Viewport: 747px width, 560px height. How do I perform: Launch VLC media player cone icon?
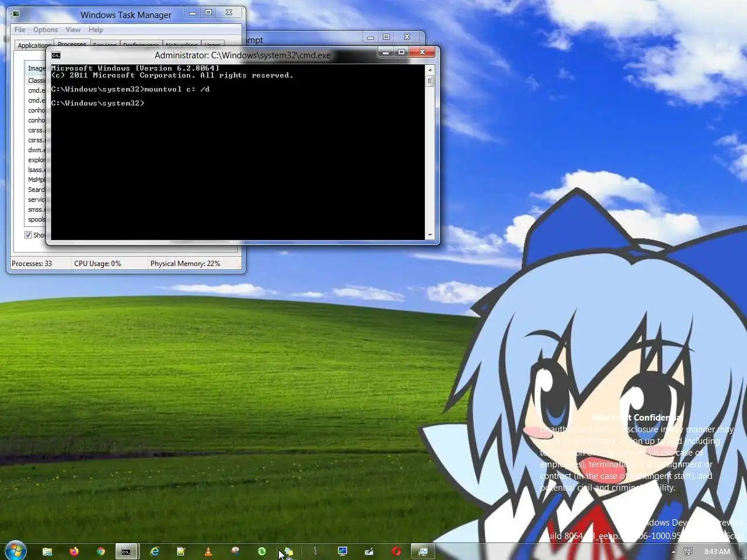coord(208,551)
